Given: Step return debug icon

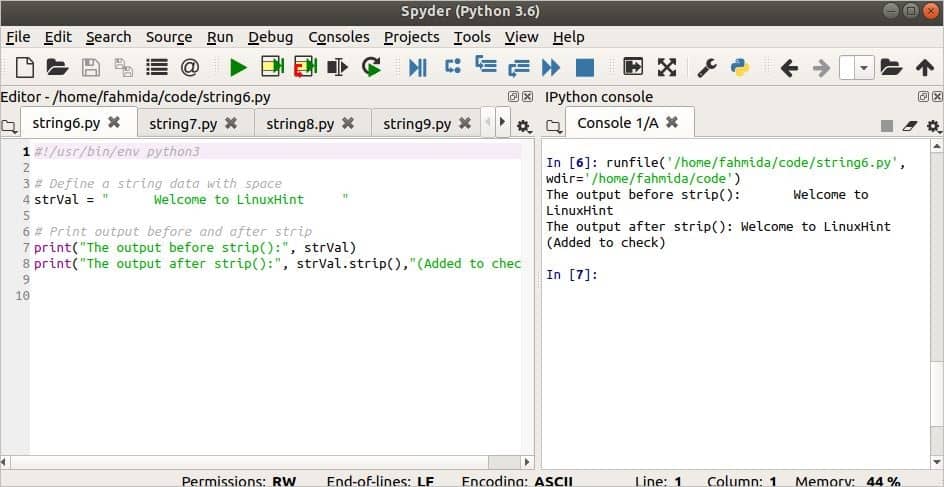Looking at the screenshot, I should (518, 68).
